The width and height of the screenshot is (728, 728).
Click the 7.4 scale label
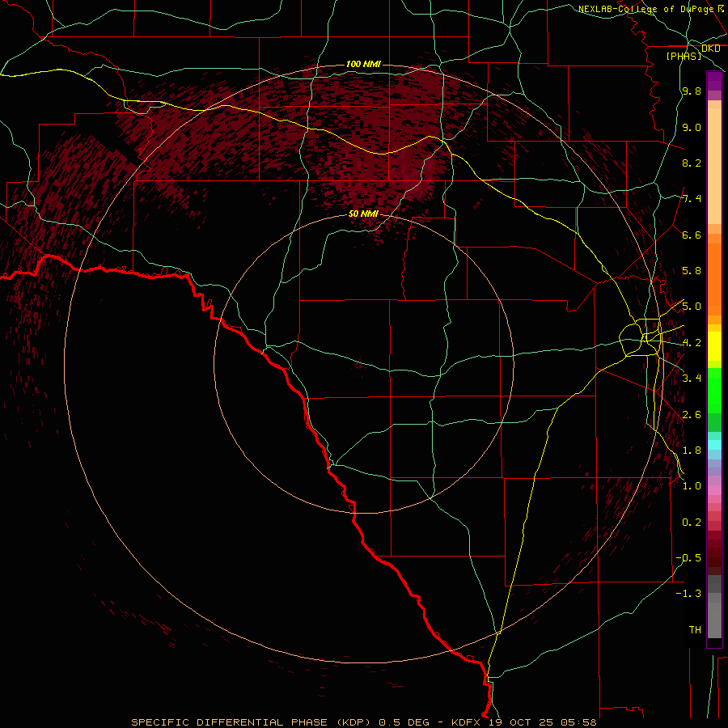[x=692, y=199]
